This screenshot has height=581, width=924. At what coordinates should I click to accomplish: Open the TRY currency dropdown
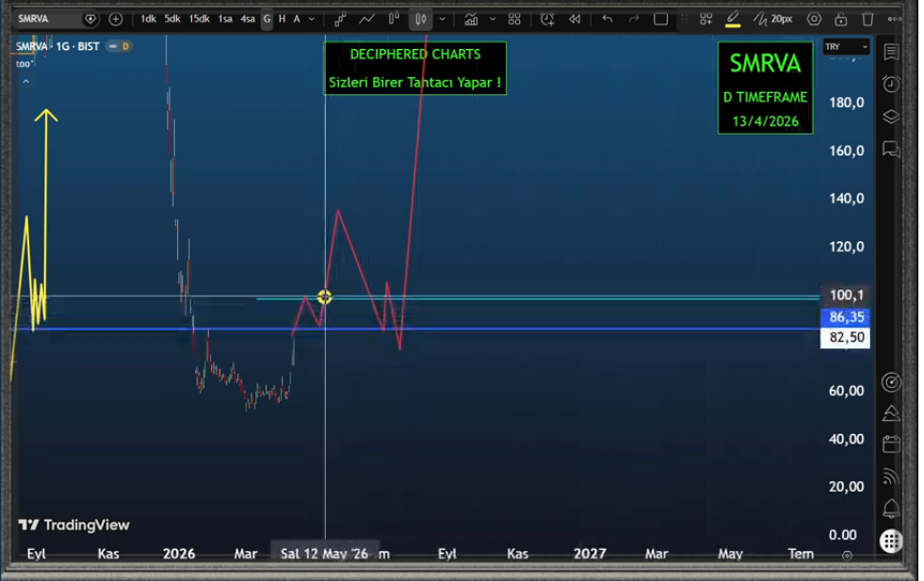click(x=846, y=47)
